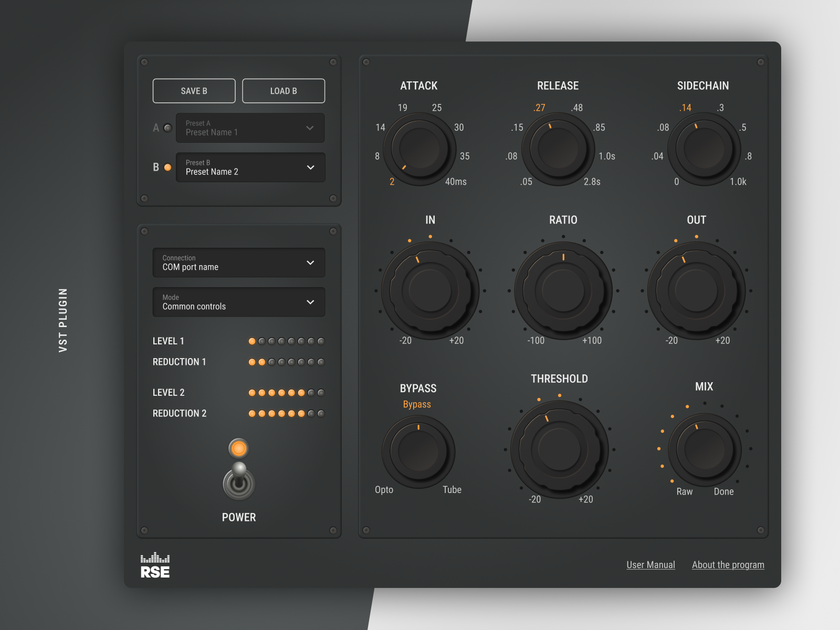Click the RATIO knob
Screen dimensions: 840x630
pos(563,290)
